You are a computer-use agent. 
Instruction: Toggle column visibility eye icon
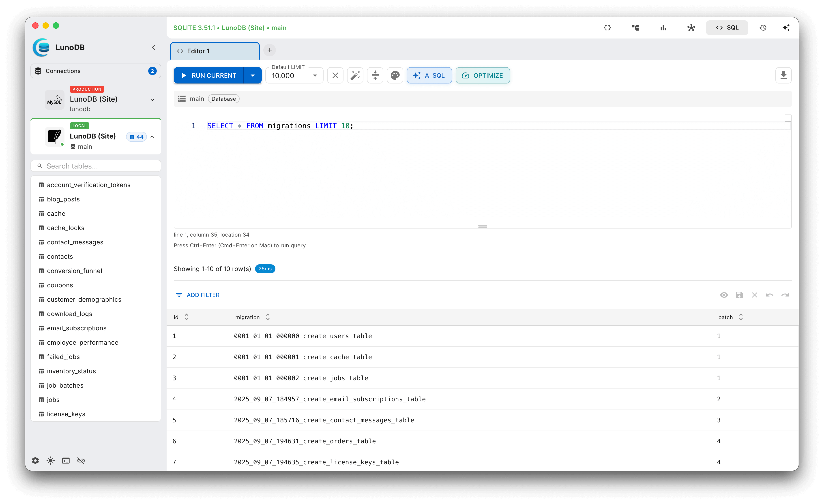[x=724, y=295]
